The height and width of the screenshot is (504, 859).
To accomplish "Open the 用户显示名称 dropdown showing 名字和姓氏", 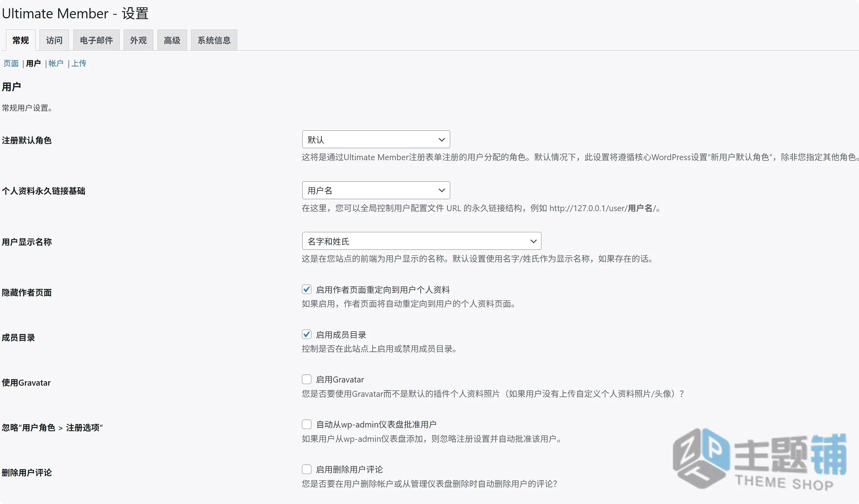I will point(422,241).
